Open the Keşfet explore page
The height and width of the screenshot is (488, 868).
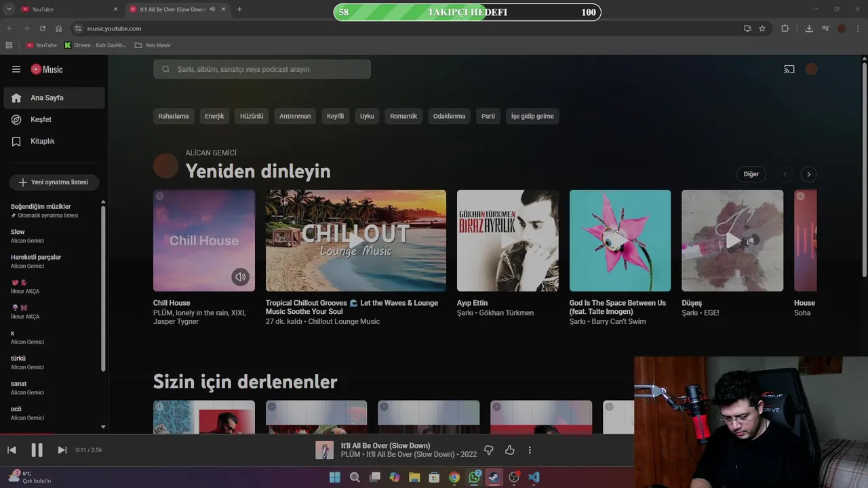click(54, 119)
